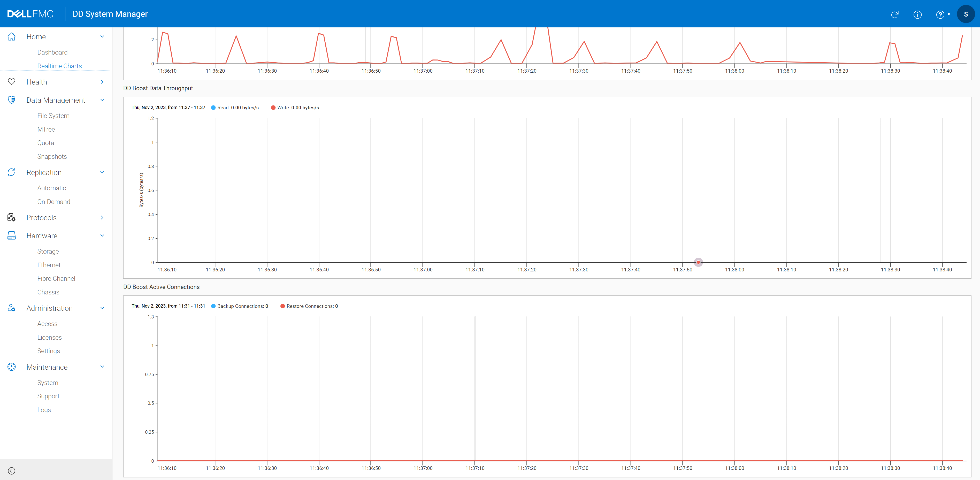Viewport: 980px width, 480px height.
Task: Go to the Fibre Channel settings
Action: pos(56,278)
